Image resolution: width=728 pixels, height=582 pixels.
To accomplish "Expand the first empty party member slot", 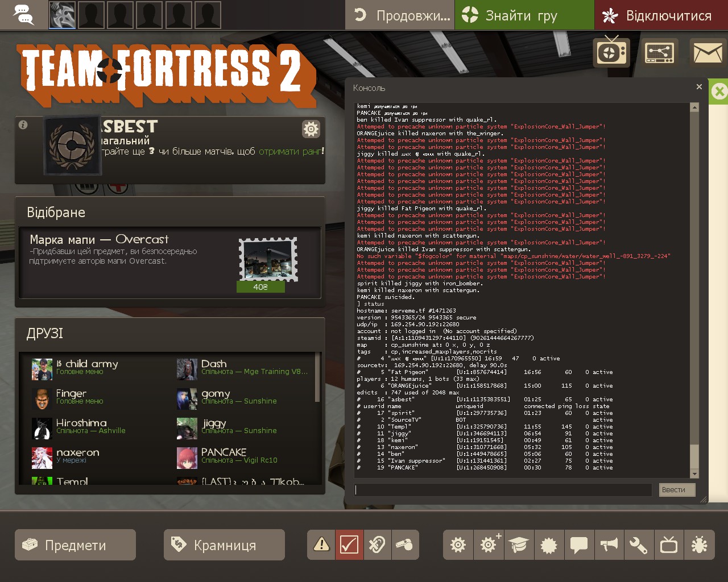I will 91,15.
